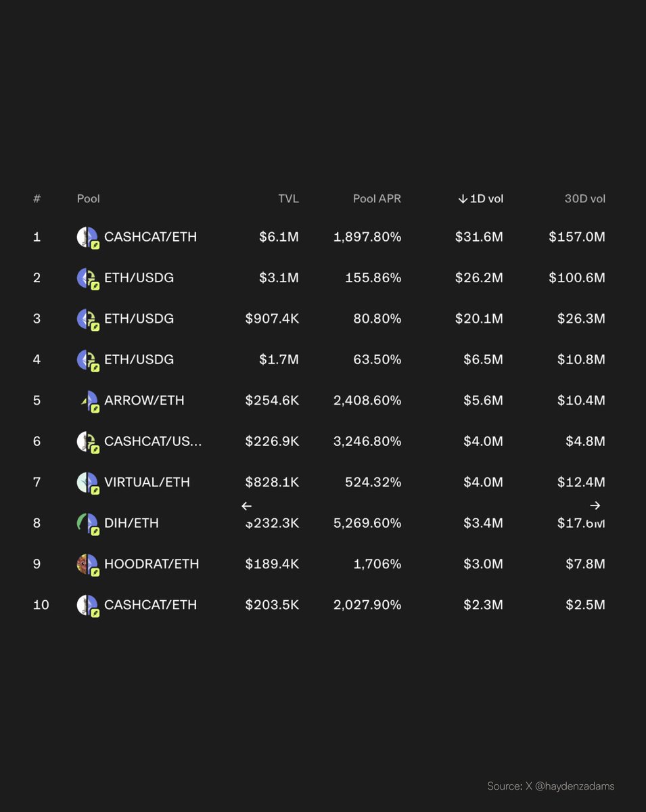Click the CASHCAT/ETH token icon in row 1
Screen dimensions: 646x812
point(88,238)
